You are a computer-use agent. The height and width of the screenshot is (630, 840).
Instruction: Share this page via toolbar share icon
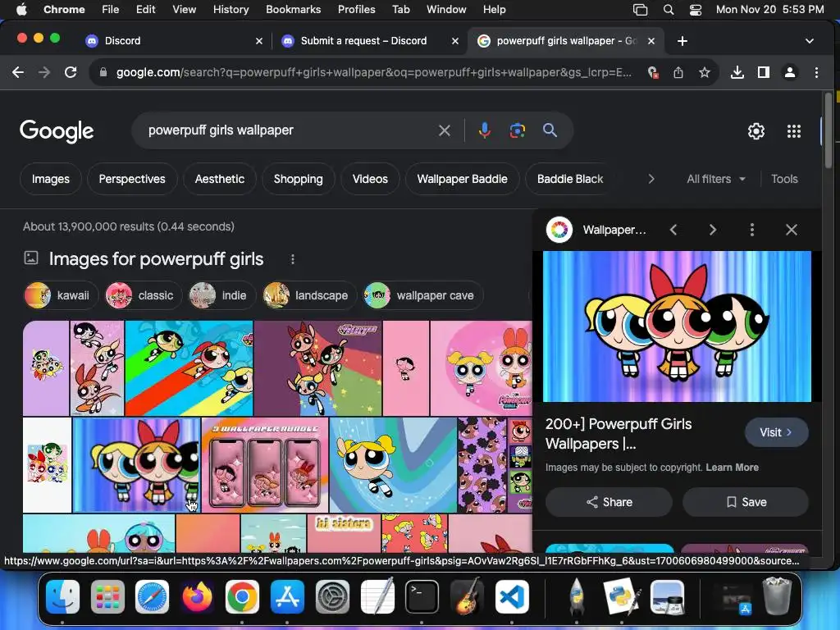click(678, 72)
